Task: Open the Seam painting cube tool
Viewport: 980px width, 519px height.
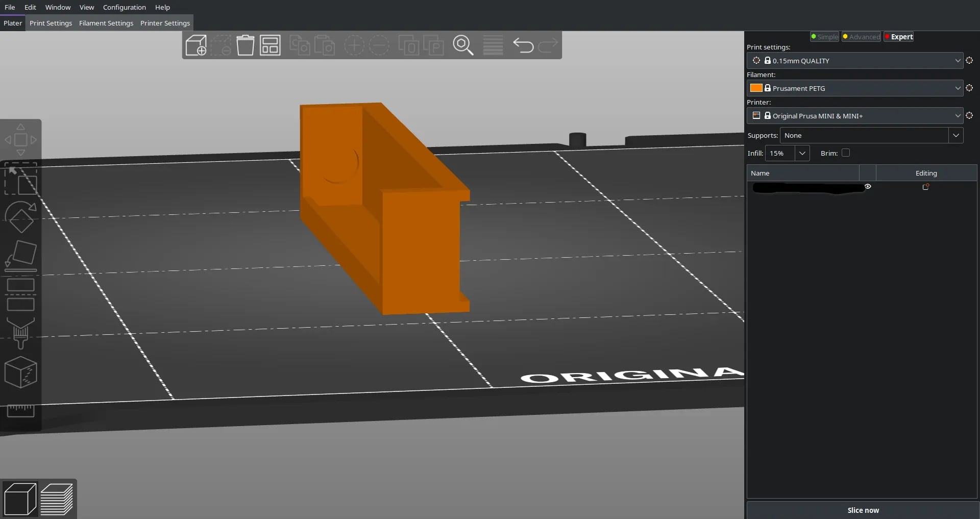Action: [20, 373]
